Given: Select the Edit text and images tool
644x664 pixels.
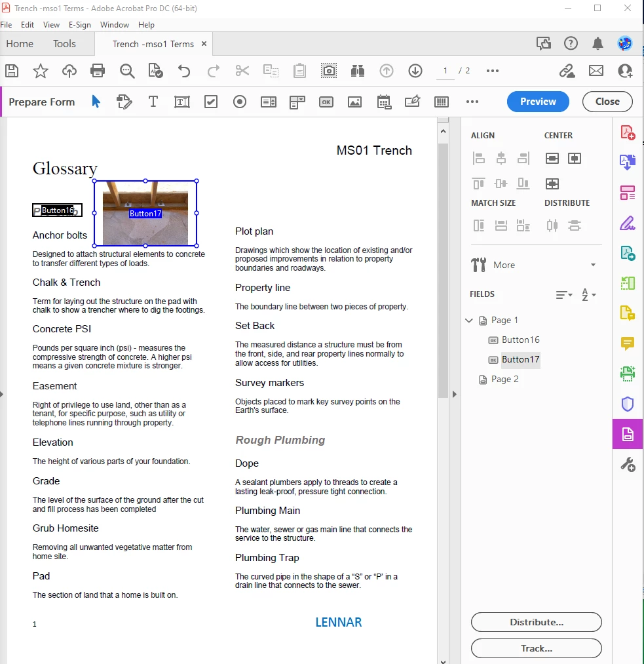Looking at the screenshot, I should point(124,102).
